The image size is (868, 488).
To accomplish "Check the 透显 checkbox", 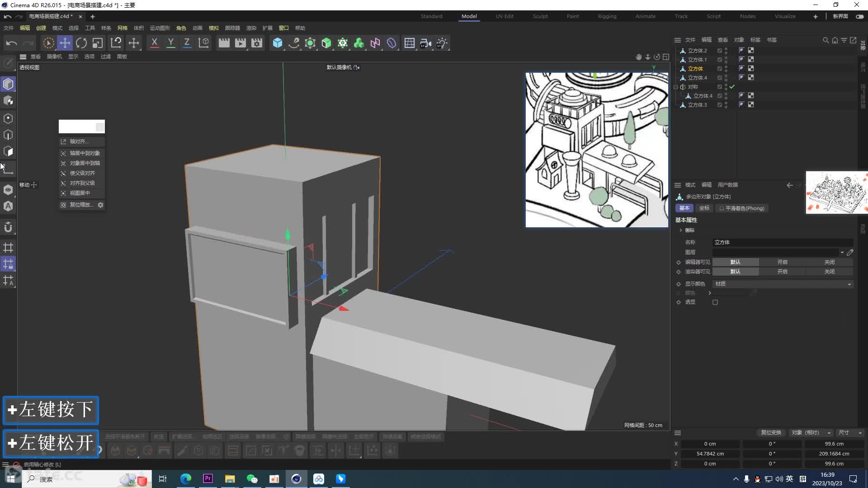I will pos(715,302).
